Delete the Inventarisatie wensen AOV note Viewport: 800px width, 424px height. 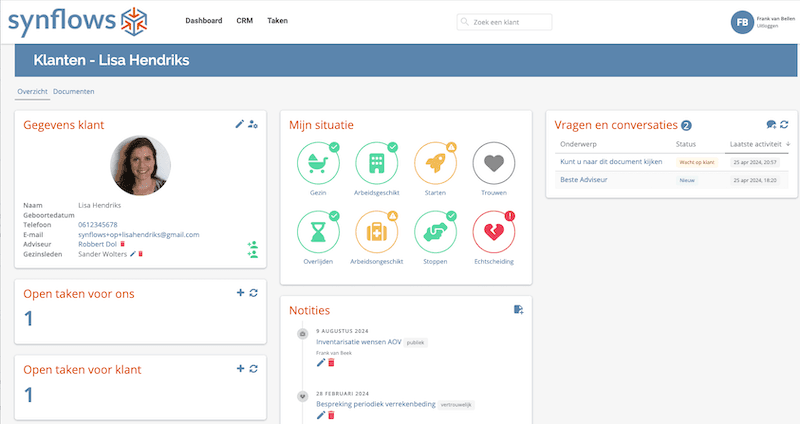tap(331, 363)
